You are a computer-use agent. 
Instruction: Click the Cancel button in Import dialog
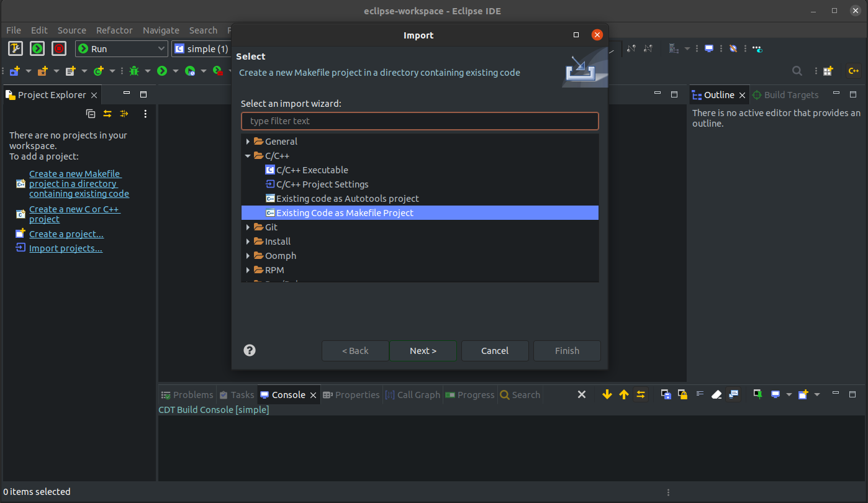click(x=495, y=351)
